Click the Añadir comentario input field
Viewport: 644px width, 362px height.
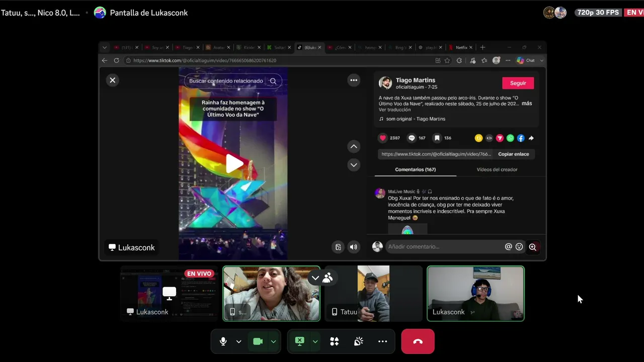(x=445, y=247)
